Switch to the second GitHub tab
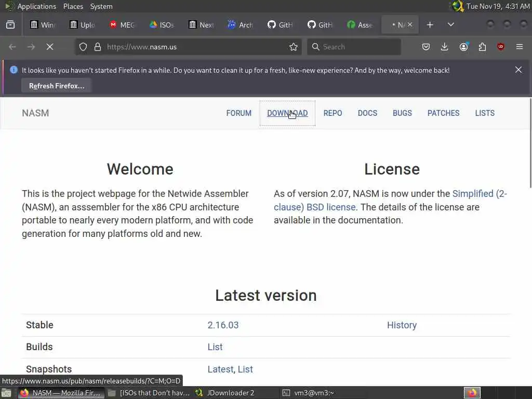Viewport: 532px width, 399px height. (320, 25)
